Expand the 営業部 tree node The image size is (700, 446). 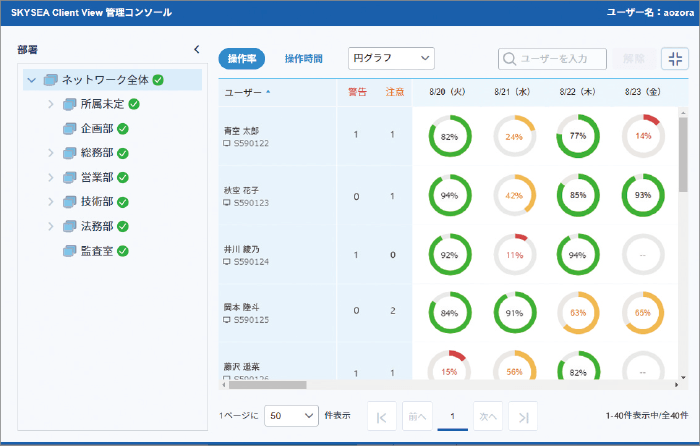point(51,178)
